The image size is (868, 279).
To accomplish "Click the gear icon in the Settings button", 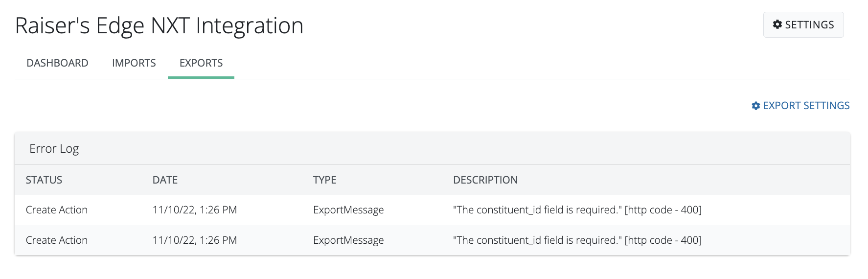I will pos(777,24).
